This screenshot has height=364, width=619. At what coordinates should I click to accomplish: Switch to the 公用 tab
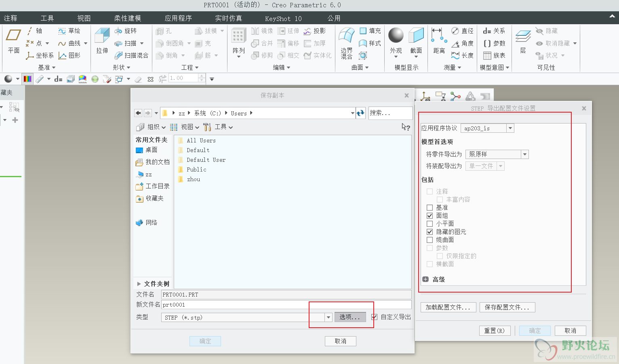(x=334, y=18)
